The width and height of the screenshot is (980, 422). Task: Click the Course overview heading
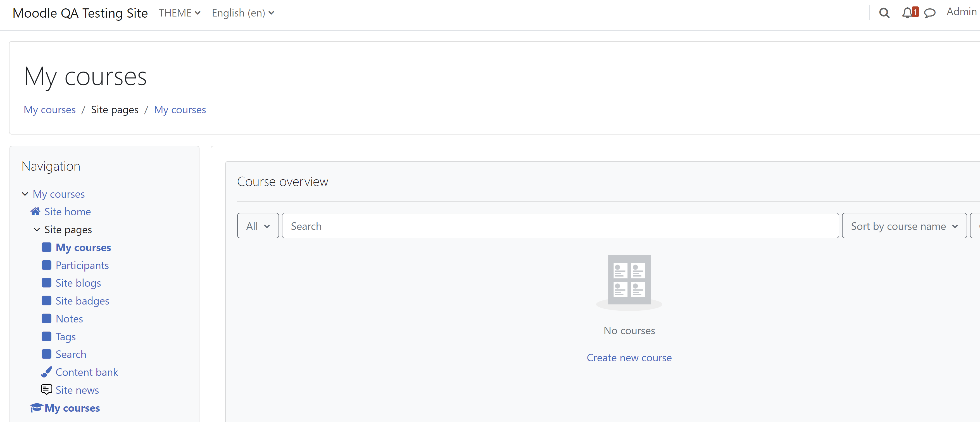coord(283,182)
